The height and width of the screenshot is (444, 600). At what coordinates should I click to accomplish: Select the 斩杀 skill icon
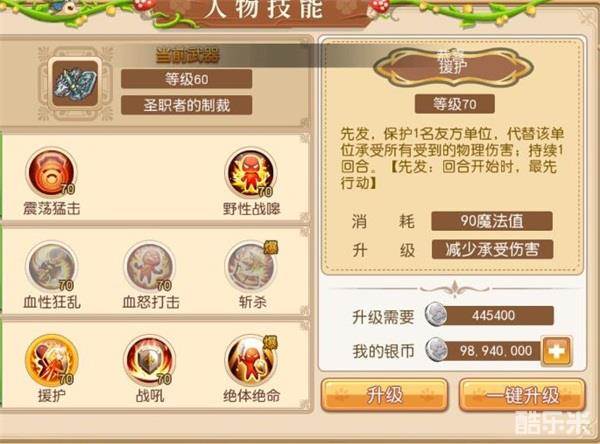point(251,266)
